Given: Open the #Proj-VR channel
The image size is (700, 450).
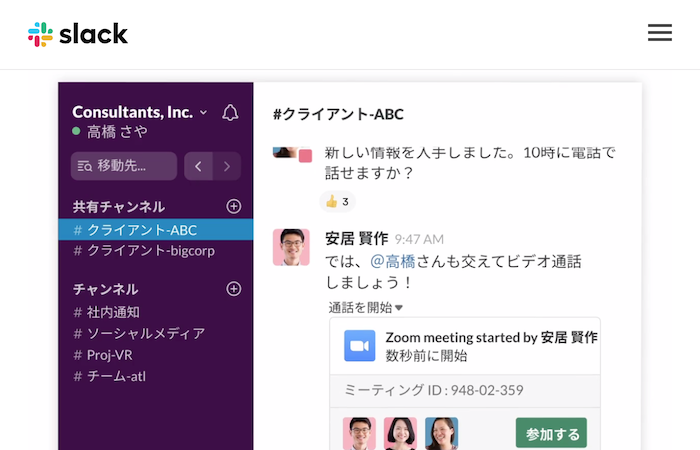Looking at the screenshot, I should 156,355.
